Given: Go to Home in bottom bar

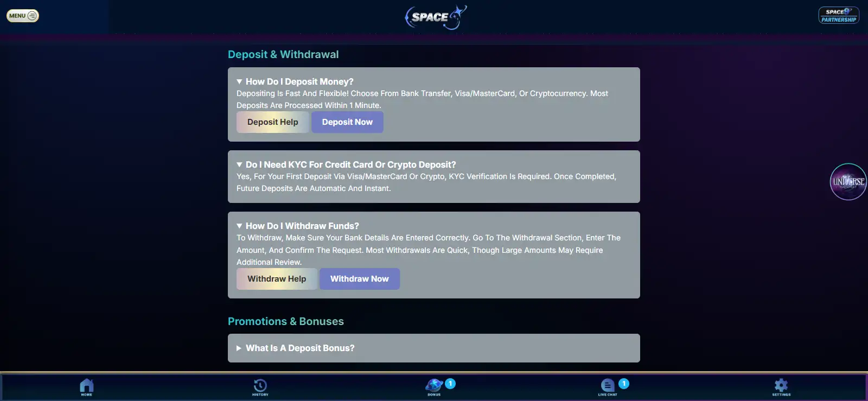Looking at the screenshot, I should point(87,387).
